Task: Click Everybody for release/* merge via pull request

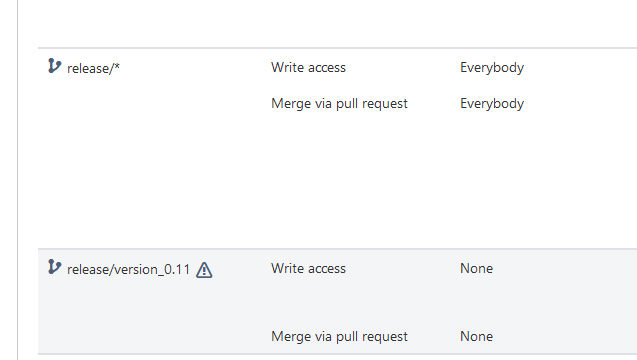Action: (x=492, y=104)
